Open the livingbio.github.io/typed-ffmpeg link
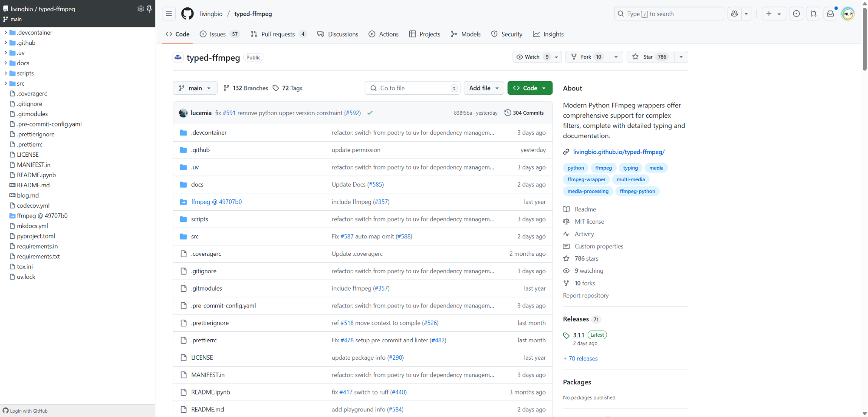 (x=618, y=152)
